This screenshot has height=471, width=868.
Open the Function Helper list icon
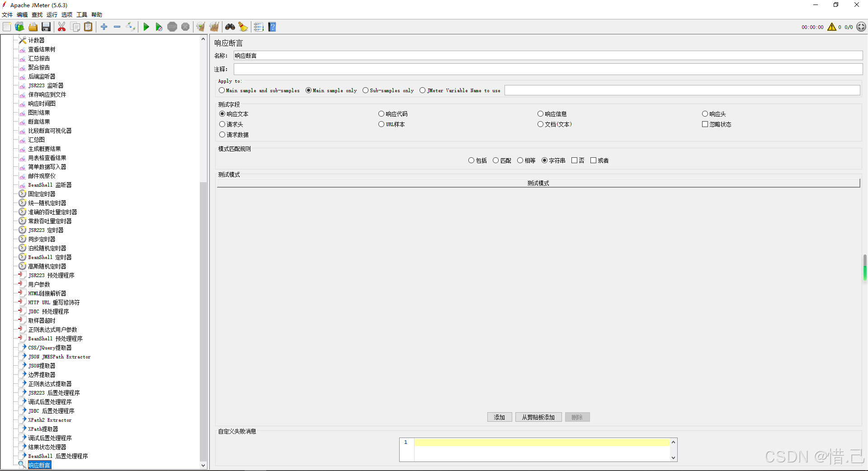click(x=259, y=27)
